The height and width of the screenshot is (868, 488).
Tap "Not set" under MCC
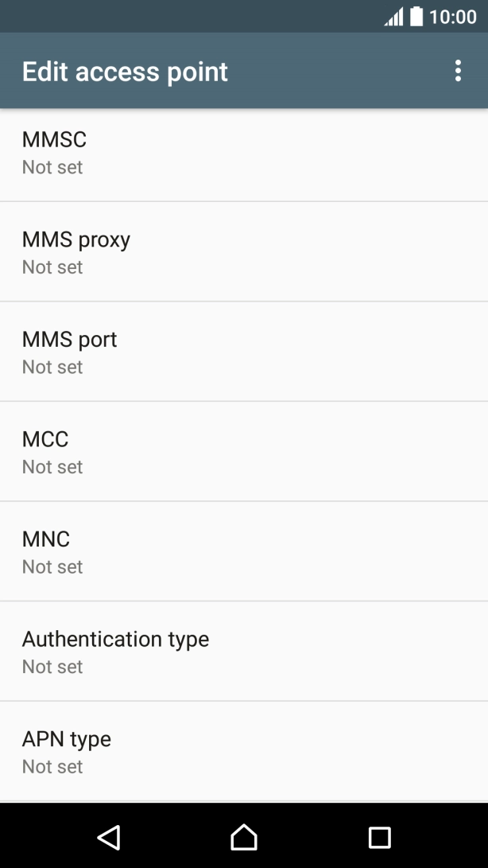pyautogui.click(x=52, y=467)
